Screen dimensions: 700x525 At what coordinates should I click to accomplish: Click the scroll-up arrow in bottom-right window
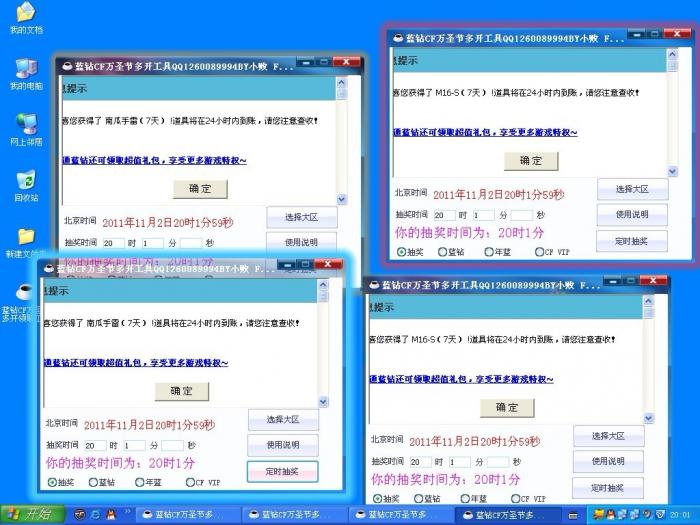pyautogui.click(x=648, y=301)
